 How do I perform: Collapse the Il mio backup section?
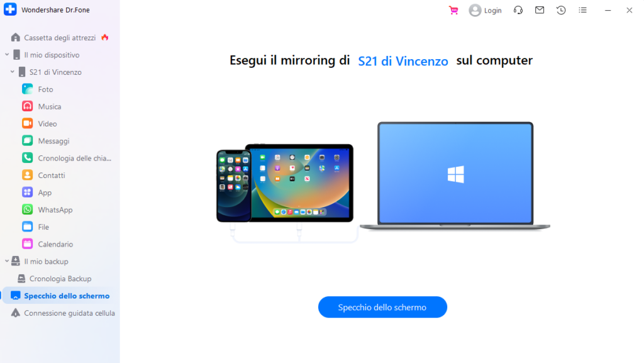tap(7, 261)
